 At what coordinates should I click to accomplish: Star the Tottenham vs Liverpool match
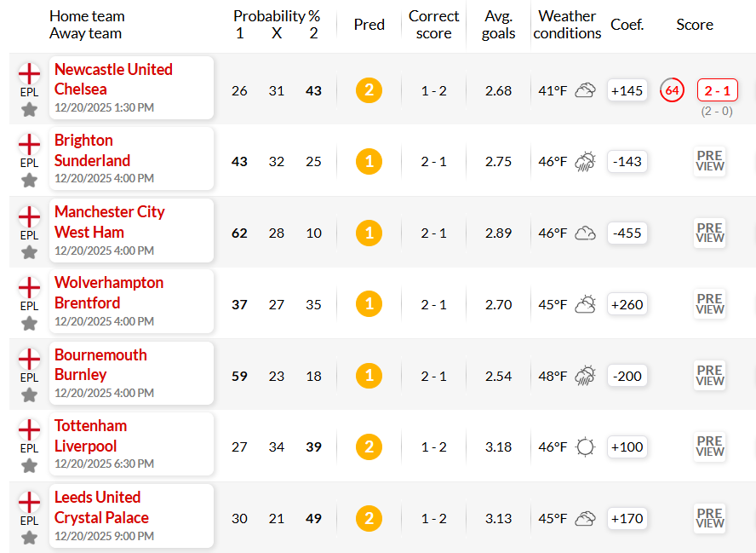pyautogui.click(x=30, y=466)
